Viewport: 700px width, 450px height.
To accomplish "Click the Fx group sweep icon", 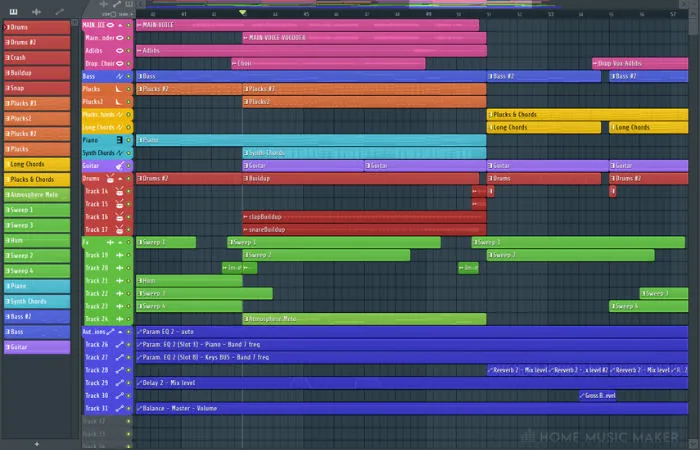I will coord(110,242).
